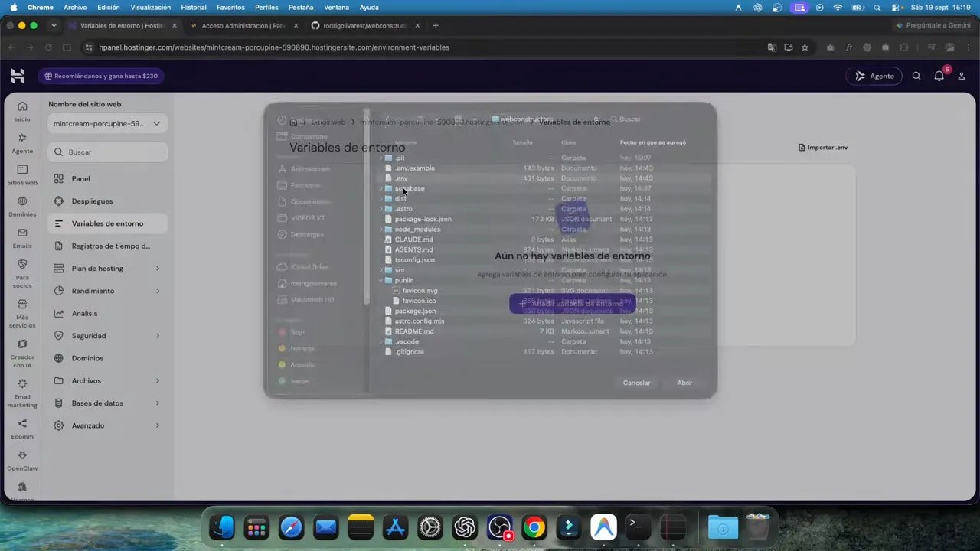Open OpenClaw from the sidebar
The image size is (980, 551).
point(22,461)
